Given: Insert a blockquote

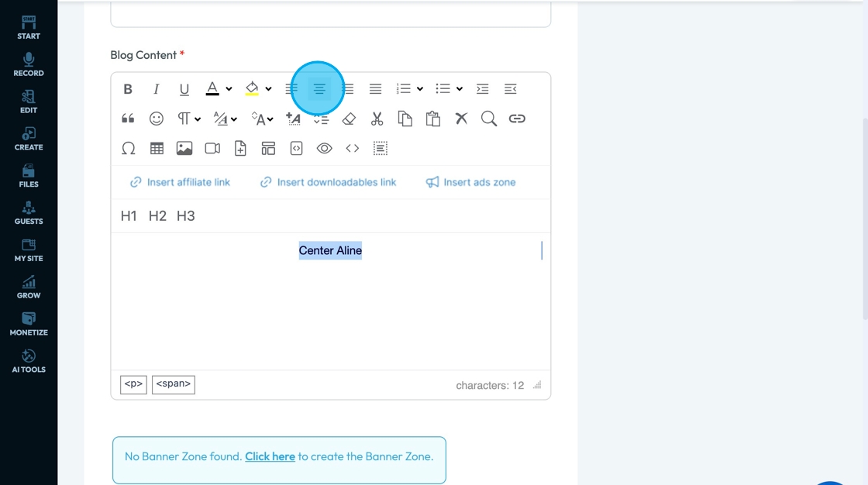Looking at the screenshot, I should (x=128, y=119).
